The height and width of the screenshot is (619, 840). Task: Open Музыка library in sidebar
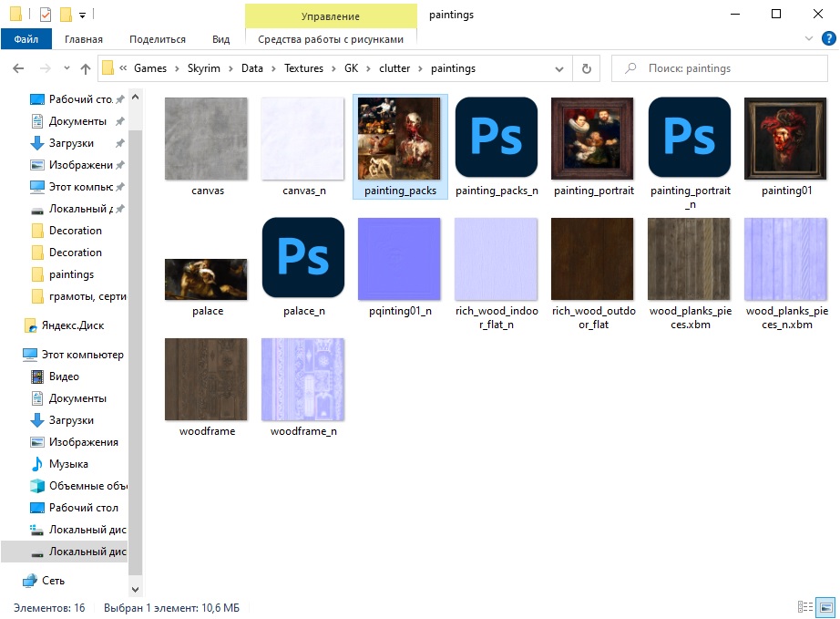point(68,464)
